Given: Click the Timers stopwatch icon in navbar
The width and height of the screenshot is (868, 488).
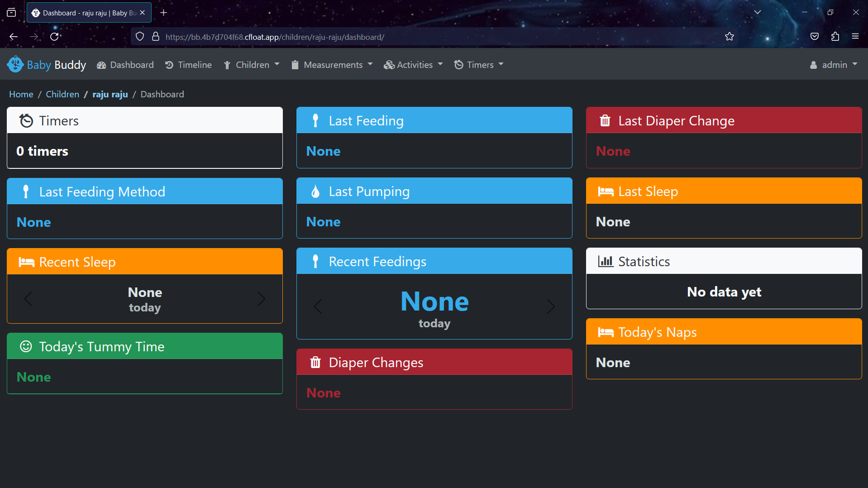Looking at the screenshot, I should click(458, 65).
